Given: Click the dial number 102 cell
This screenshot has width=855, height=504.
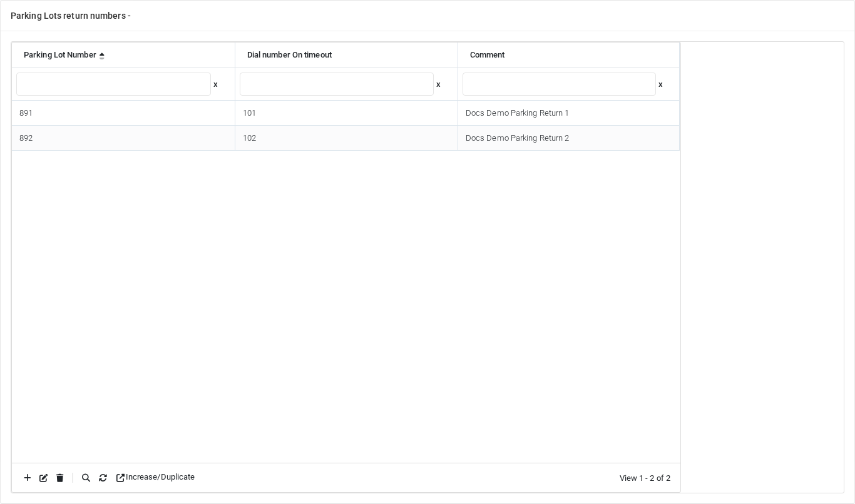Looking at the screenshot, I should [x=346, y=138].
